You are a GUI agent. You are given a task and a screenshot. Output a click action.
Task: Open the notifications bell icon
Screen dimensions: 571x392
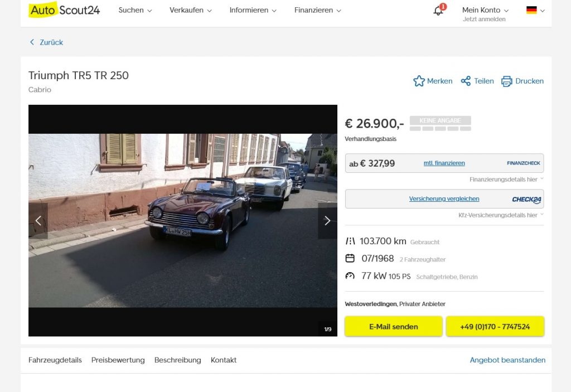click(438, 10)
